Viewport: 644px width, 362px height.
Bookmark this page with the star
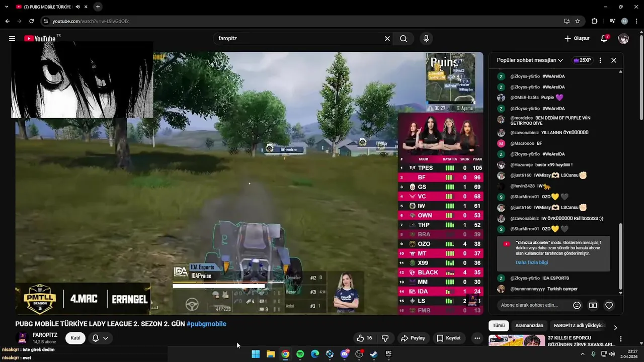[578, 21]
